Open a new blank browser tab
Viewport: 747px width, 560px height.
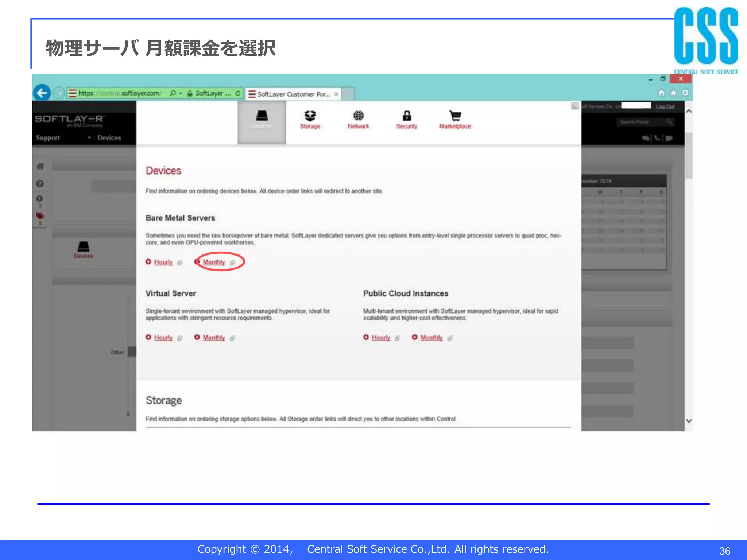click(x=348, y=94)
